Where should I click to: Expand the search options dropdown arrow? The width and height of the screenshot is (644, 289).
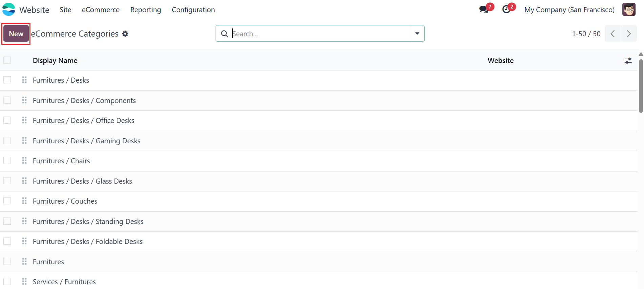pos(417,34)
